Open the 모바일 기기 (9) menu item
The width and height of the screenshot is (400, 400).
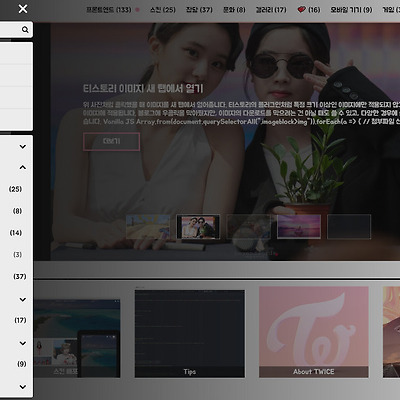coord(351,10)
